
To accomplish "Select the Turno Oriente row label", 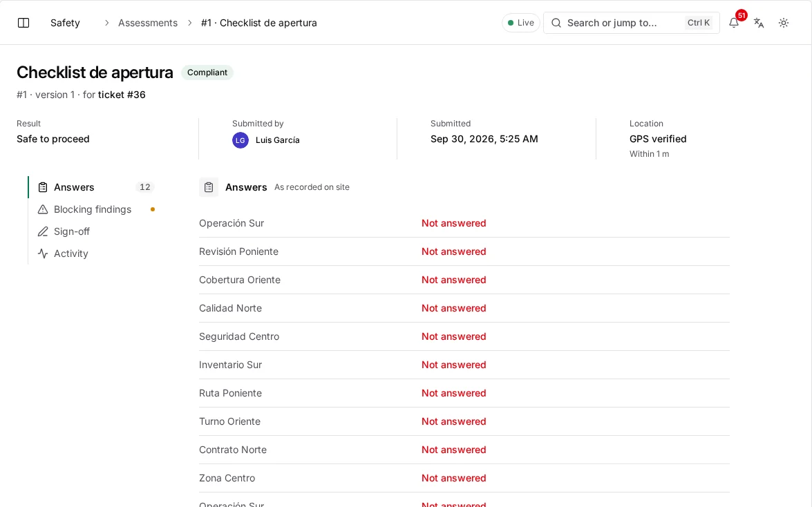I will pos(230,421).
